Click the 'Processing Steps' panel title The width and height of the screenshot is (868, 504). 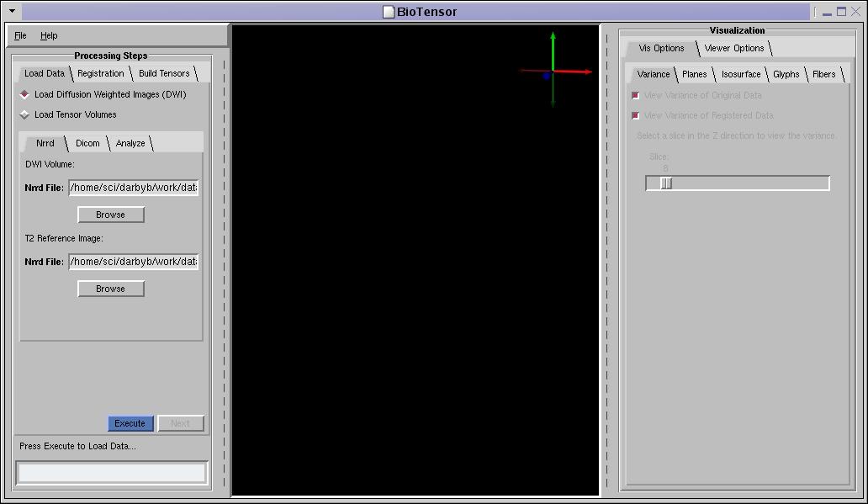[x=111, y=56]
